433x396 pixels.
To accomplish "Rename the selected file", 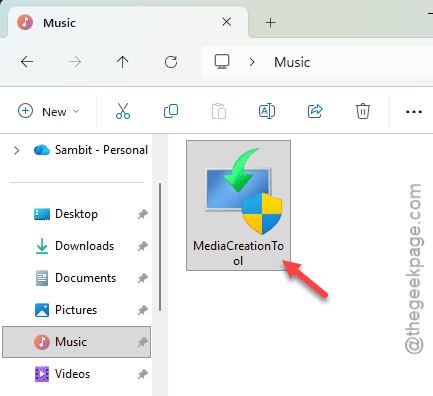I will click(267, 111).
